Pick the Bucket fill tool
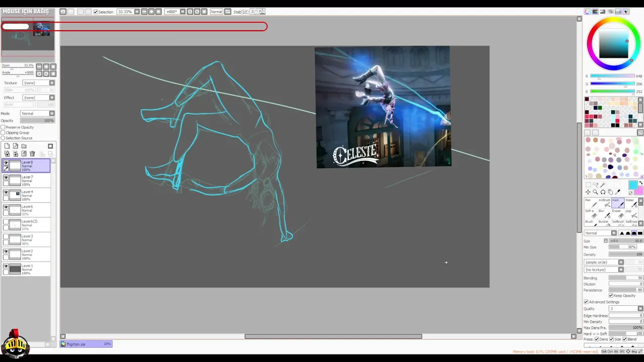Viewport: 644px width, 362px height. 605,223
